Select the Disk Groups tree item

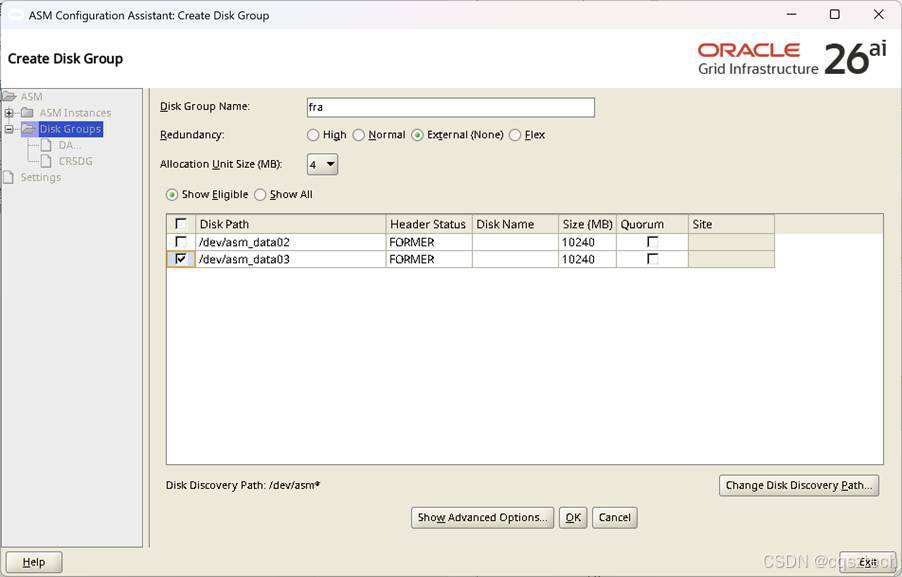coord(70,129)
